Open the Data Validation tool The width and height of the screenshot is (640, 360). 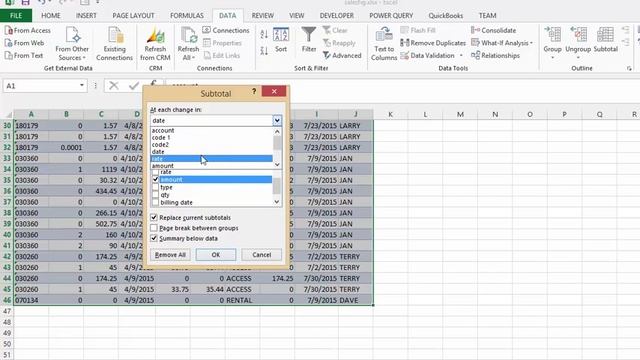428,56
